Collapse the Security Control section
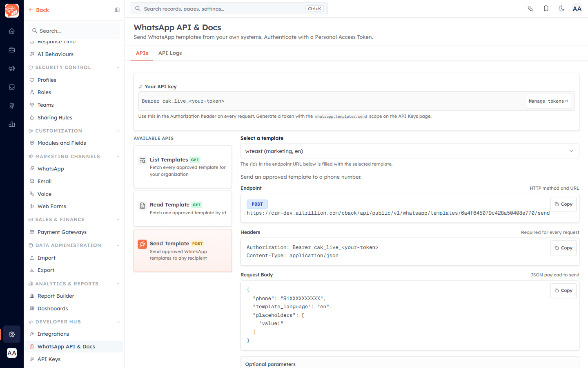Image resolution: width=588 pixels, height=368 pixels. [x=118, y=67]
